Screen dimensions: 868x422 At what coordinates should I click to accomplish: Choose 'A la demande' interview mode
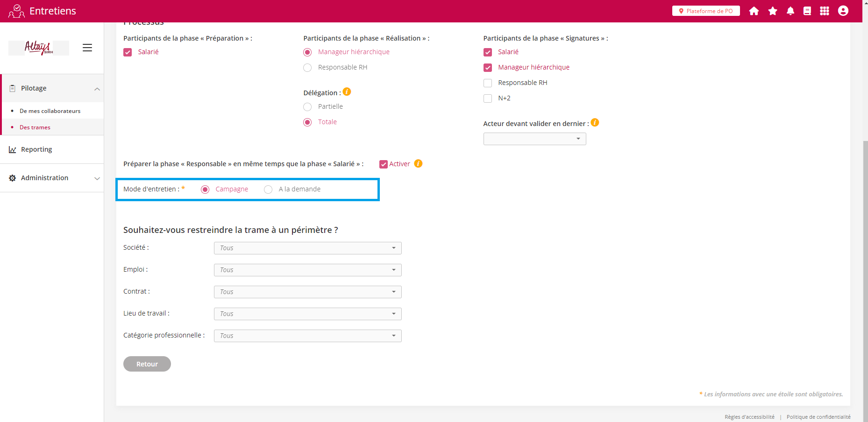point(268,190)
